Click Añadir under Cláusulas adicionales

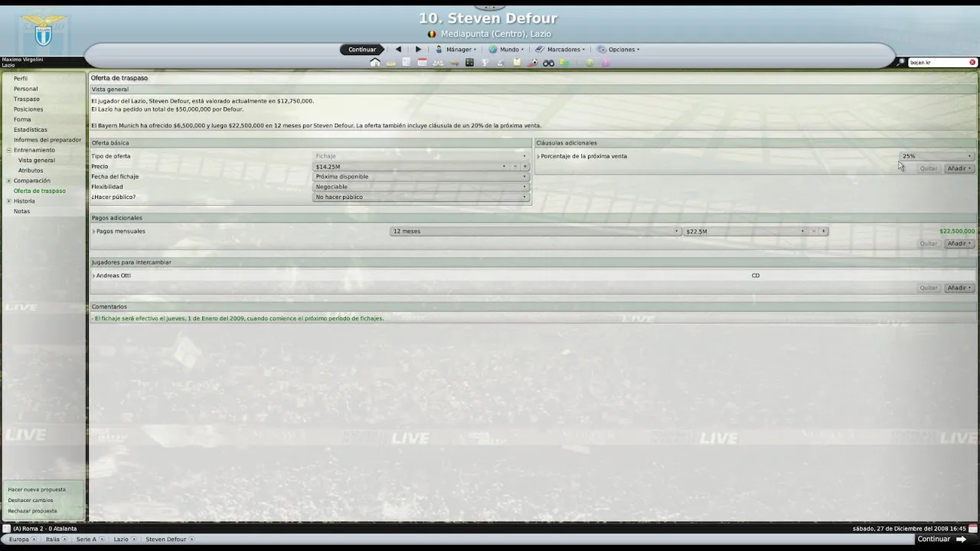959,168
